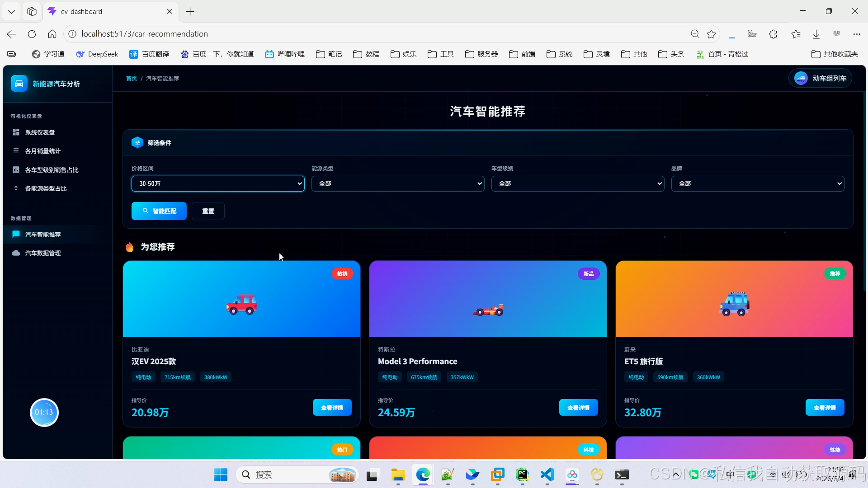
Task: Click the zoom magnifier icon in address bar
Action: 695,34
